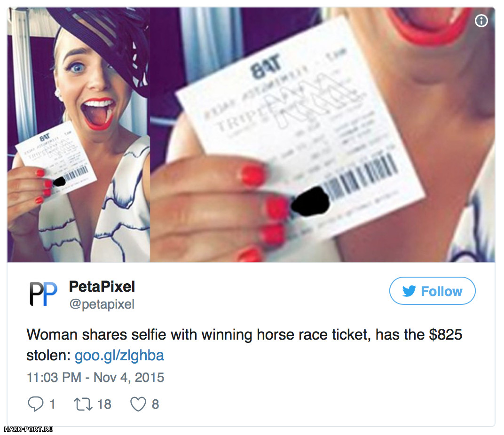Click the tweet text about the stolen $825
This screenshot has width=504, height=435.
244,345
